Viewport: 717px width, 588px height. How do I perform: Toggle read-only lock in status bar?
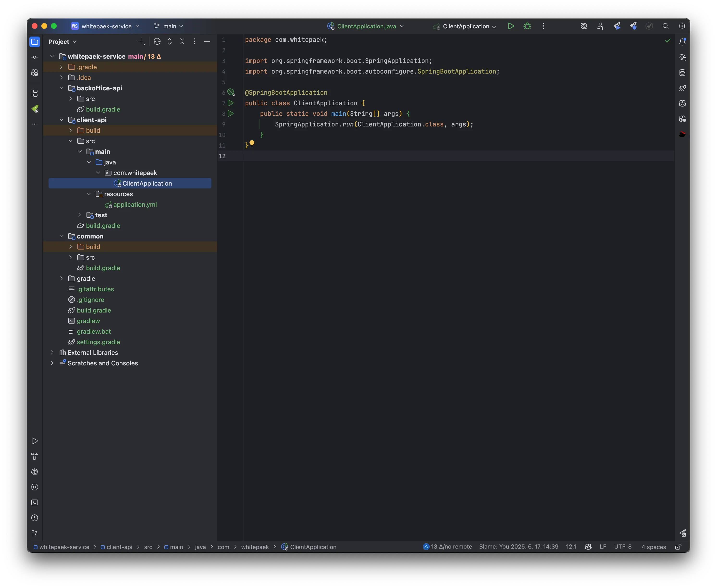[678, 547]
